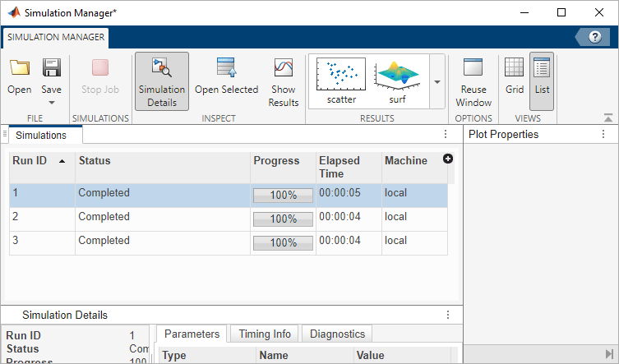Click the Simulations panel drag handle
Screen dimensions: 619x364
pos(5,135)
